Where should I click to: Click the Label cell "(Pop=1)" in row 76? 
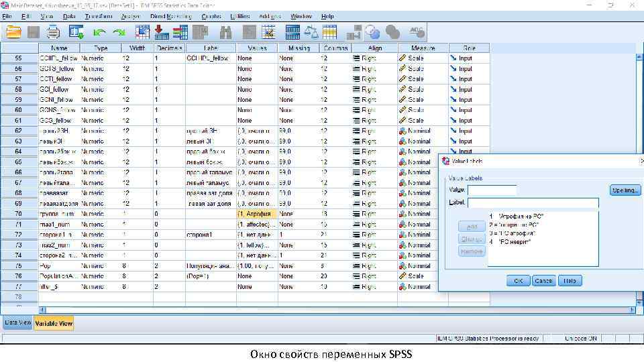tap(211, 276)
